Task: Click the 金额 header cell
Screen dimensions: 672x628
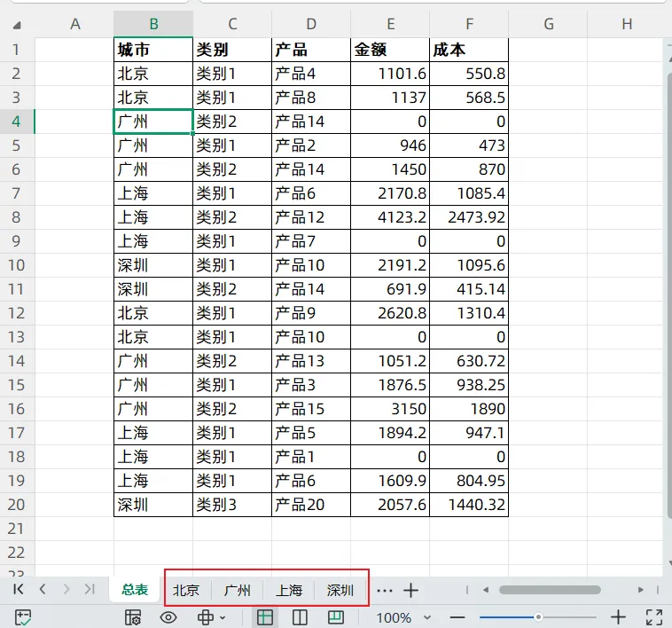Action: point(390,50)
